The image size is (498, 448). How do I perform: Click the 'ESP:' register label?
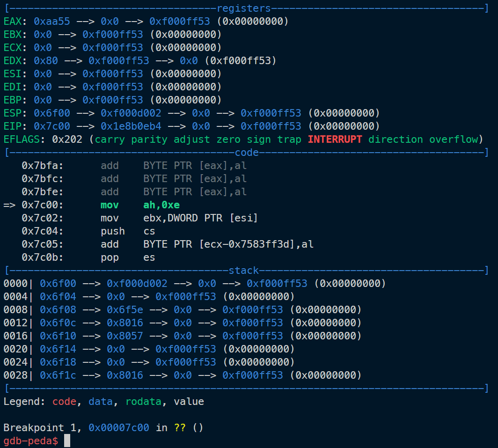click(15, 113)
